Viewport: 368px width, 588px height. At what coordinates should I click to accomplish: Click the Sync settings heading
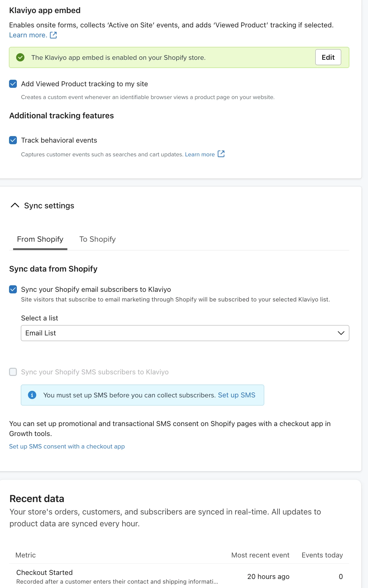click(x=49, y=206)
